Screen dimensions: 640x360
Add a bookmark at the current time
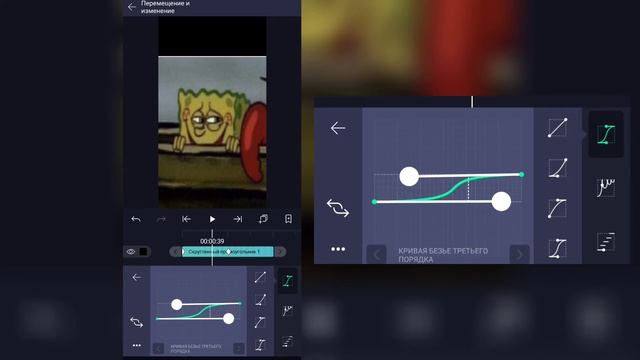pyautogui.click(x=289, y=219)
